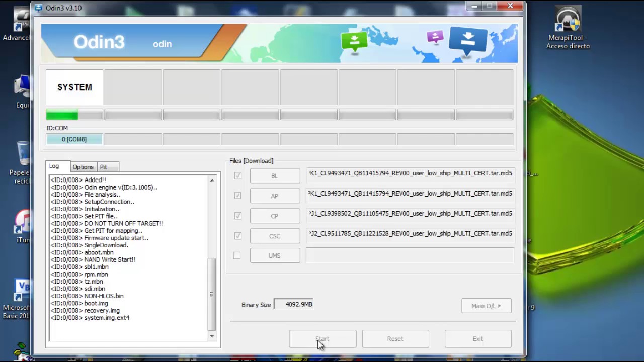Click the Start button

(x=323, y=339)
